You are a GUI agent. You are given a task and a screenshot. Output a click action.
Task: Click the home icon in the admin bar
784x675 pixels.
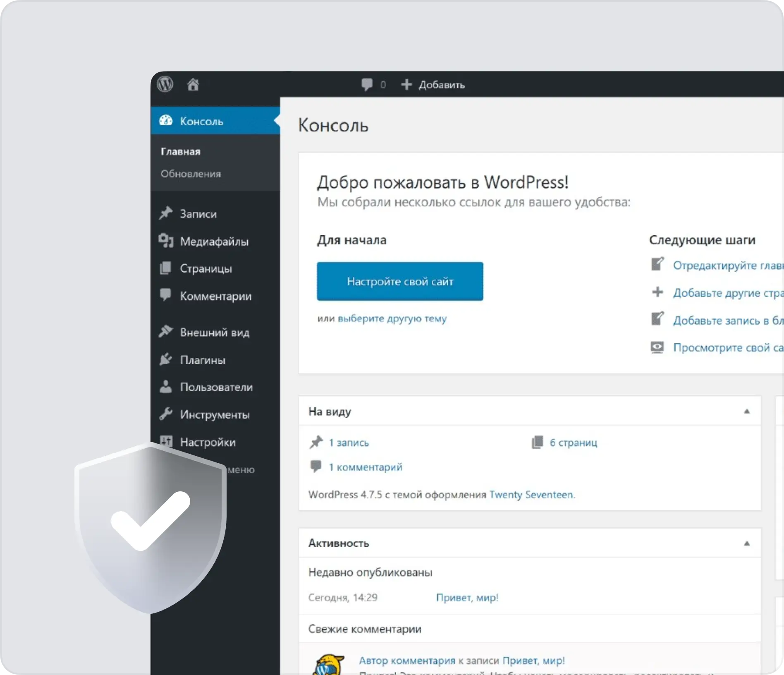[193, 84]
